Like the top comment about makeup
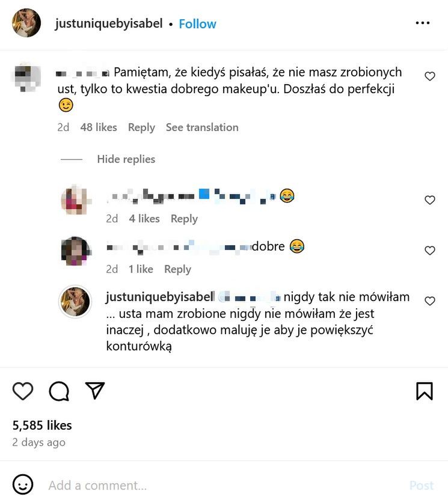The height and width of the screenshot is (503, 448). 430,76
